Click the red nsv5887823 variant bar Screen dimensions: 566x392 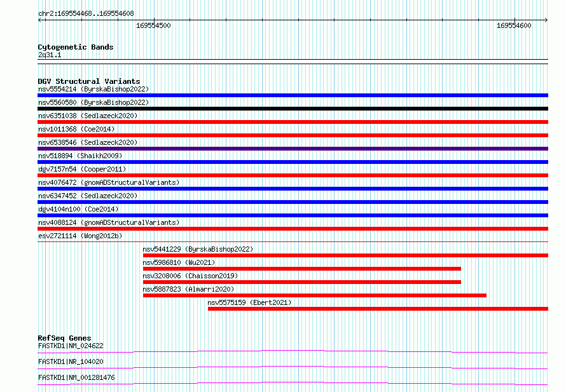[314, 295]
